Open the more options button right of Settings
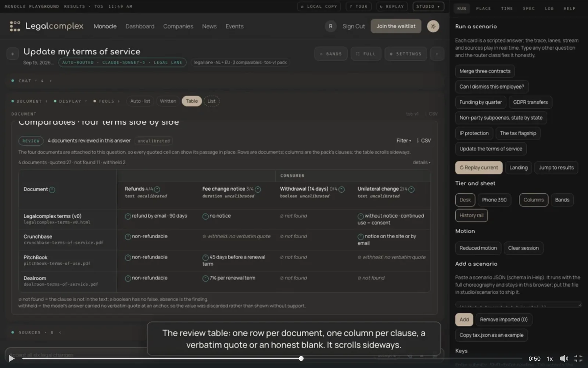The height and width of the screenshot is (368, 588). 437,54
